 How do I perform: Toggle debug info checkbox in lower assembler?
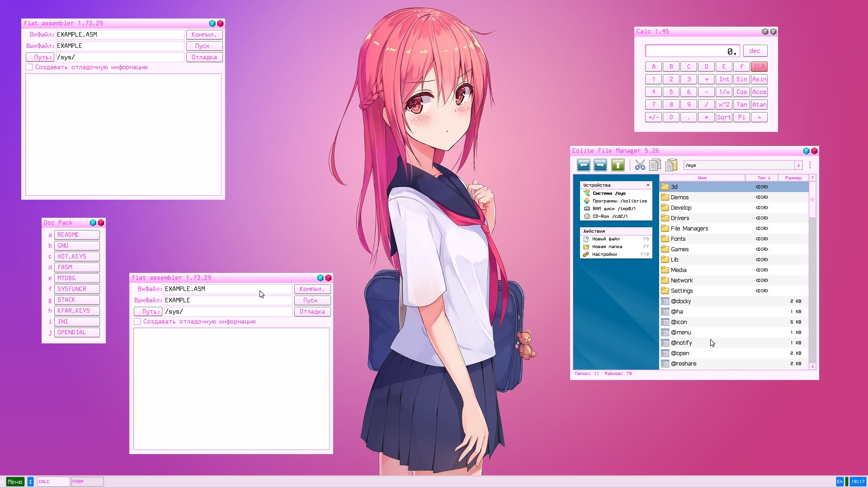(x=137, y=322)
